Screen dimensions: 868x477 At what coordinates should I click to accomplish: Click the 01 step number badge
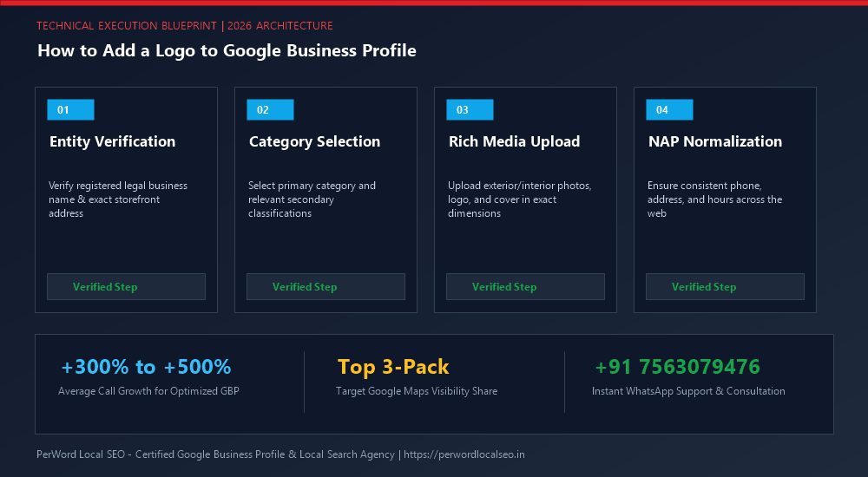point(71,109)
